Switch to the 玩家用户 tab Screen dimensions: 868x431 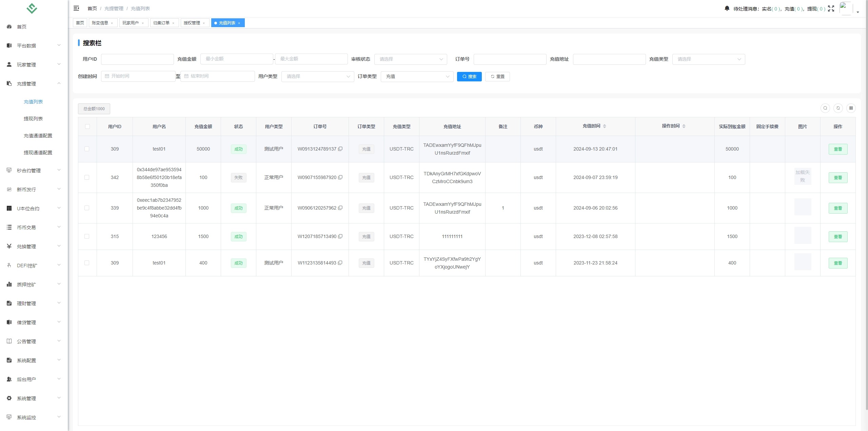click(131, 23)
